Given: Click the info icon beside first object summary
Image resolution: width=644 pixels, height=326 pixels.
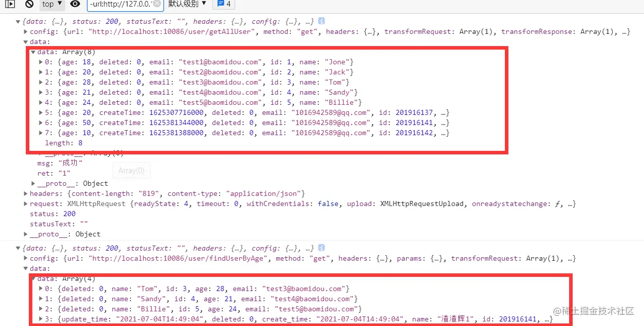Looking at the screenshot, I should click(321, 21).
